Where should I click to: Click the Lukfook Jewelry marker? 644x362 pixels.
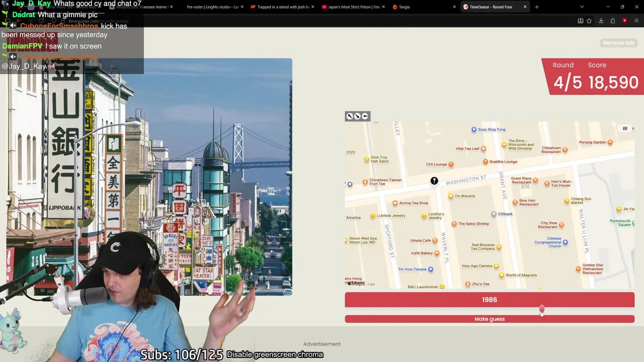372,216
